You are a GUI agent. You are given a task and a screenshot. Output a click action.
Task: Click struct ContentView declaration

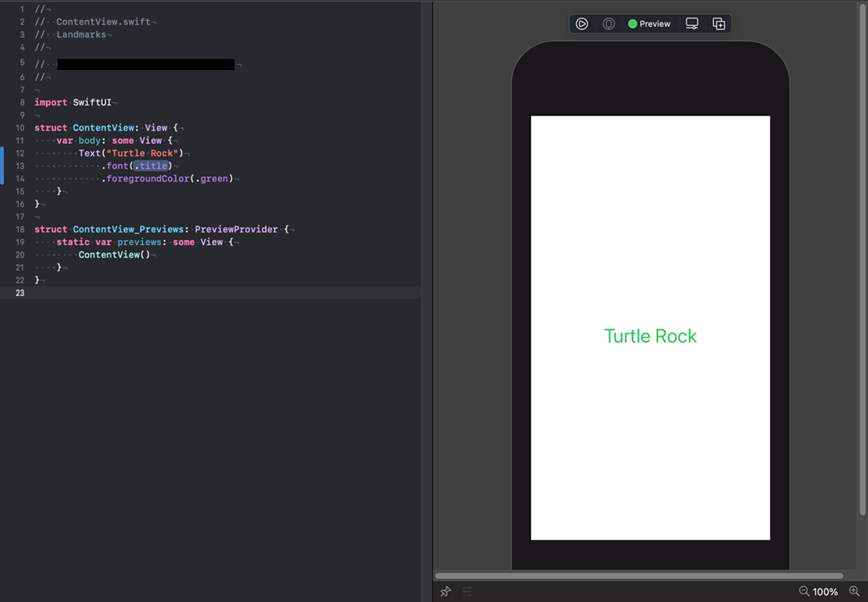tap(105, 128)
